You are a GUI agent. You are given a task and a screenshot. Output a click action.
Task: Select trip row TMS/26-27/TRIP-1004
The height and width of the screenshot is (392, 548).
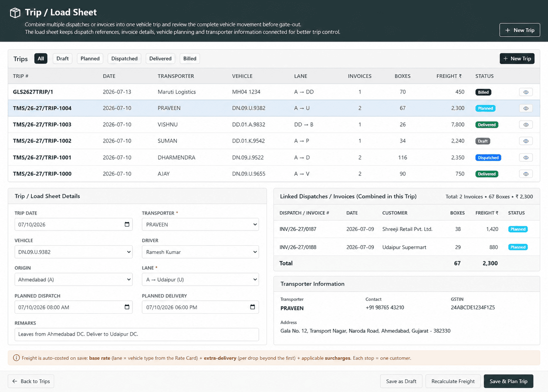pos(274,108)
